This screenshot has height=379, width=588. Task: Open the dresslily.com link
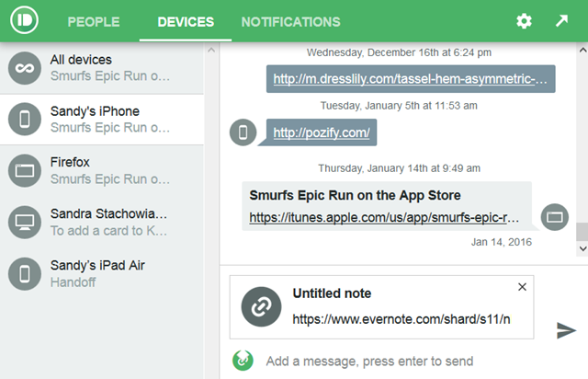411,79
